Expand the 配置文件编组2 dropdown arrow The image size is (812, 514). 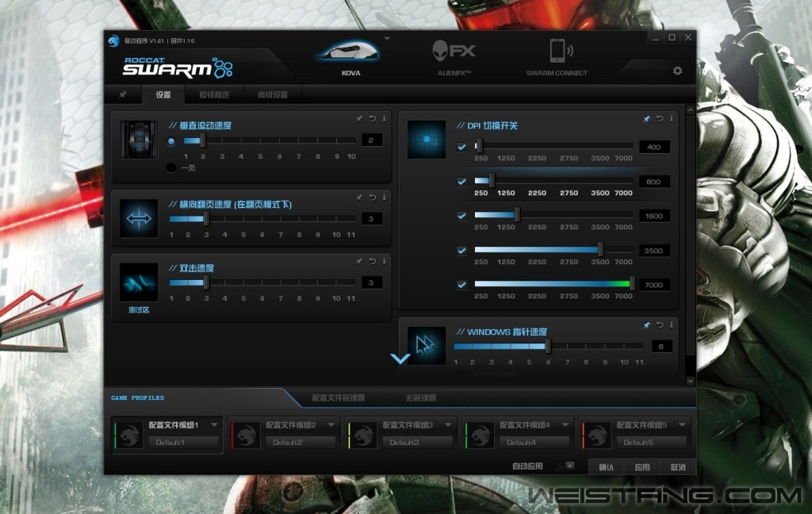click(331, 425)
